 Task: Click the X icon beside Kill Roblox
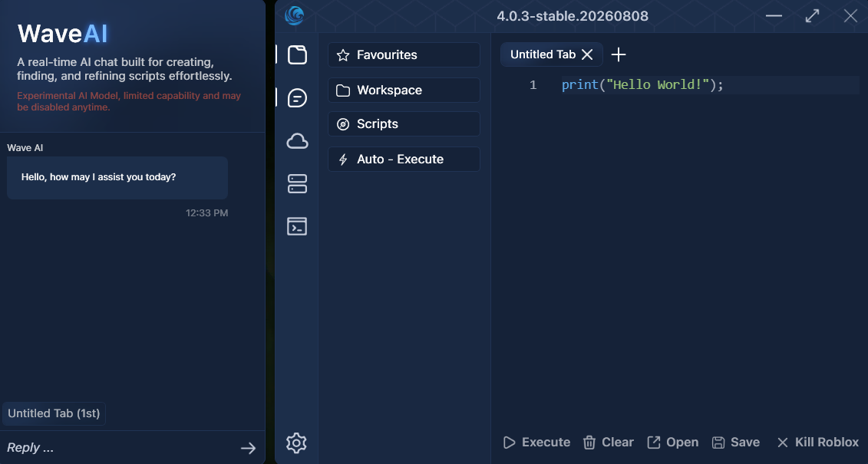783,443
